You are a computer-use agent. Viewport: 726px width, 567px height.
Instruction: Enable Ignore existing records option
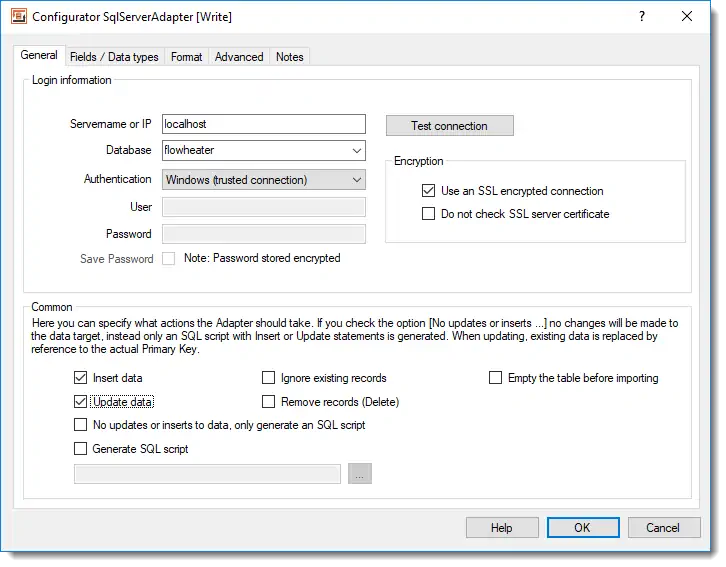(268, 378)
